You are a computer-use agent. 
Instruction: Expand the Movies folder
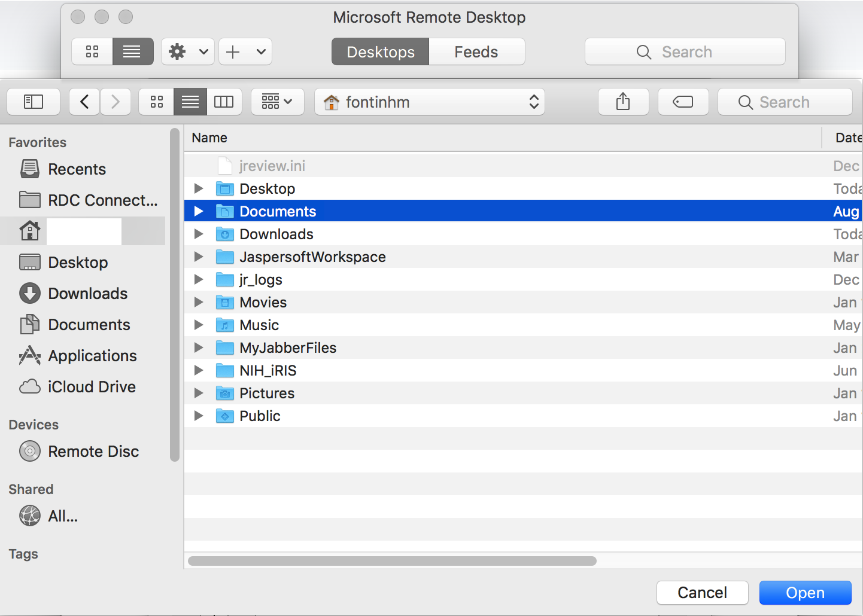(x=199, y=302)
